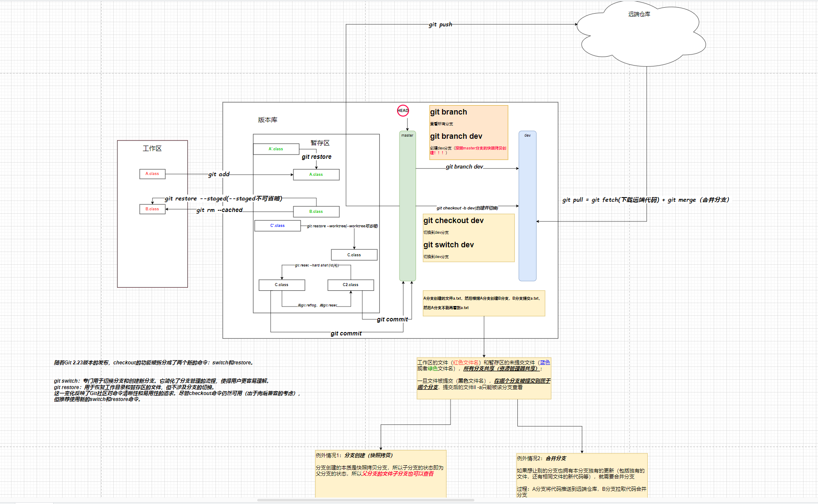This screenshot has width=818, height=504.
Task: Select the red HEAD circle
Action: tap(403, 111)
